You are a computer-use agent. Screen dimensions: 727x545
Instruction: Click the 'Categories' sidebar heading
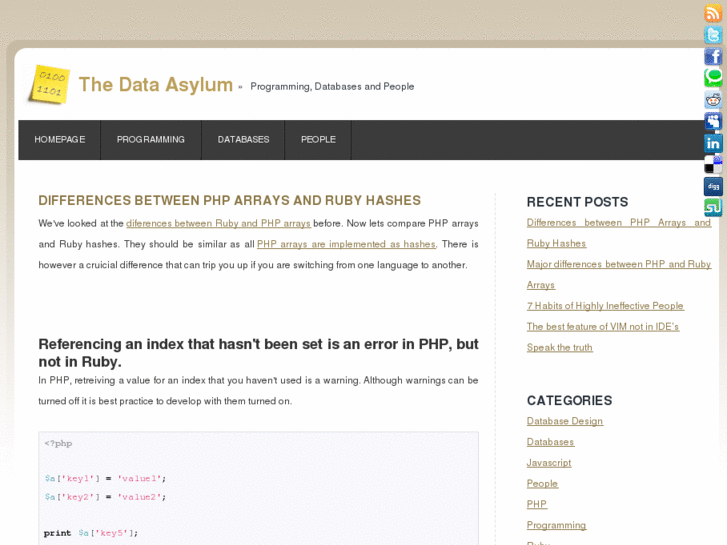569,401
